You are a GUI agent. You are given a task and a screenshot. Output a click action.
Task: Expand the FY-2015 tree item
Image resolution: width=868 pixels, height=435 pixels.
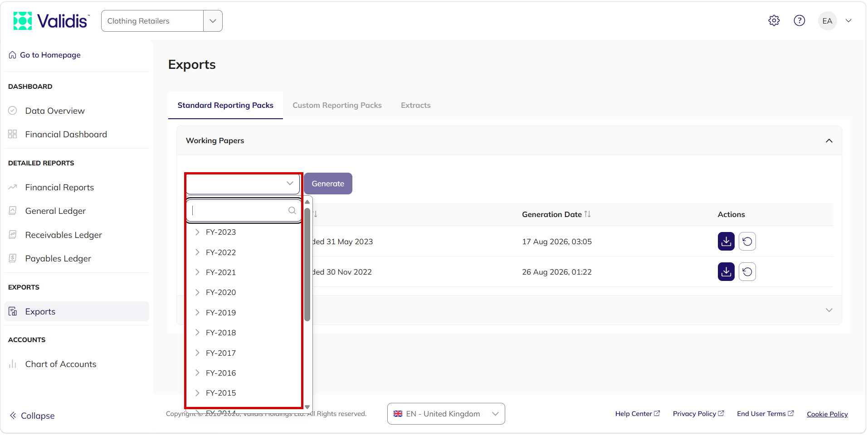pyautogui.click(x=197, y=393)
